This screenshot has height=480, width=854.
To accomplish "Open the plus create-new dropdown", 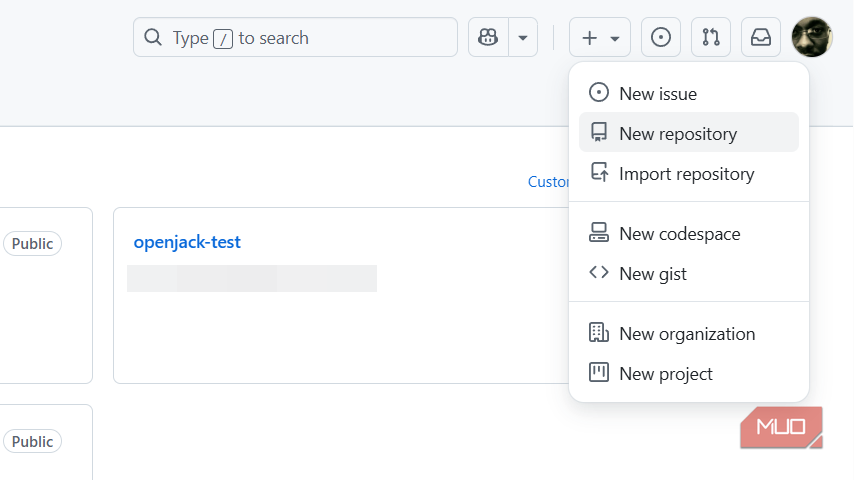I will pos(600,38).
